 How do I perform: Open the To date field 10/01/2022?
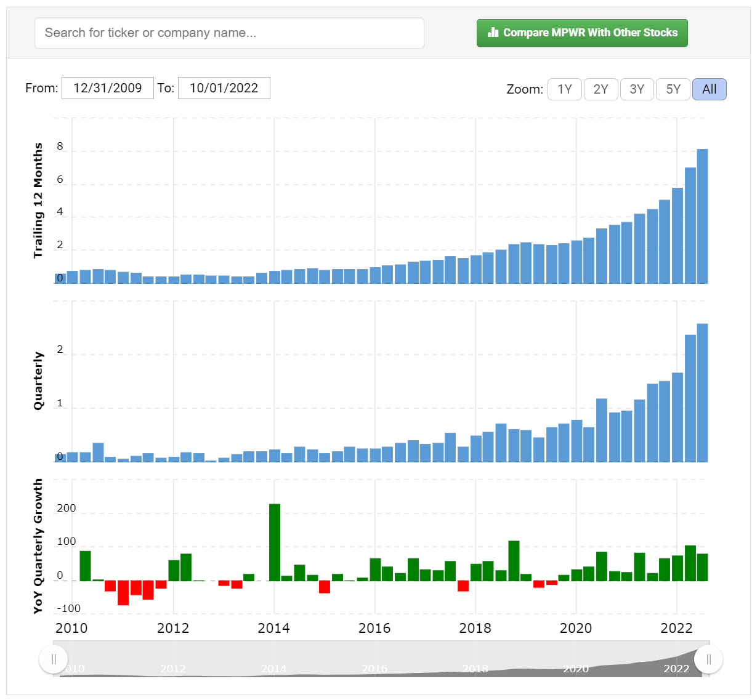click(224, 88)
